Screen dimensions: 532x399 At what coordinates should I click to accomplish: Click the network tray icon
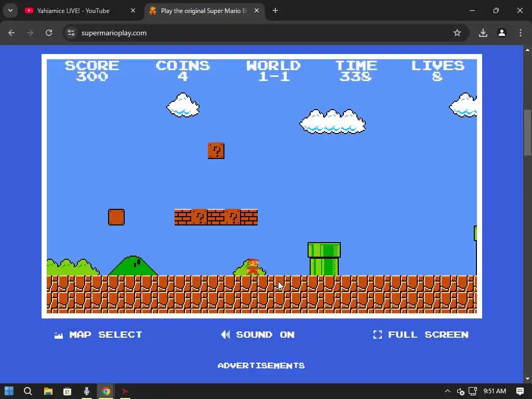pyautogui.click(x=473, y=391)
